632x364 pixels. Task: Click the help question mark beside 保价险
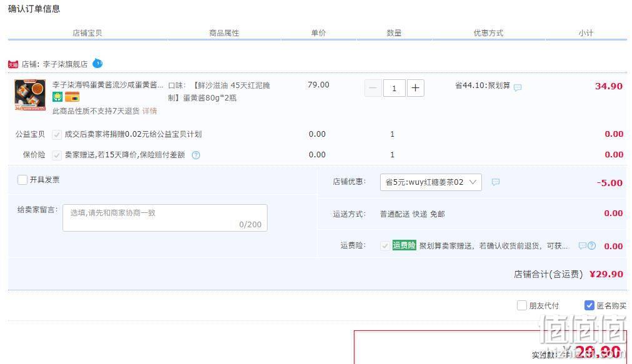point(196,155)
